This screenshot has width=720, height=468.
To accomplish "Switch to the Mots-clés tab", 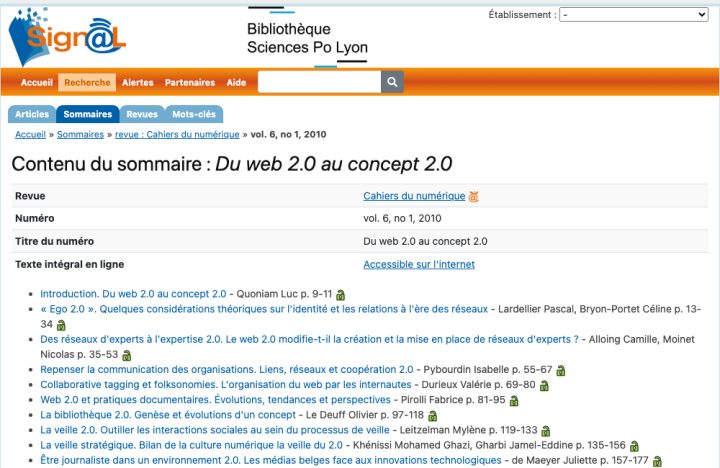I will pyautogui.click(x=194, y=114).
